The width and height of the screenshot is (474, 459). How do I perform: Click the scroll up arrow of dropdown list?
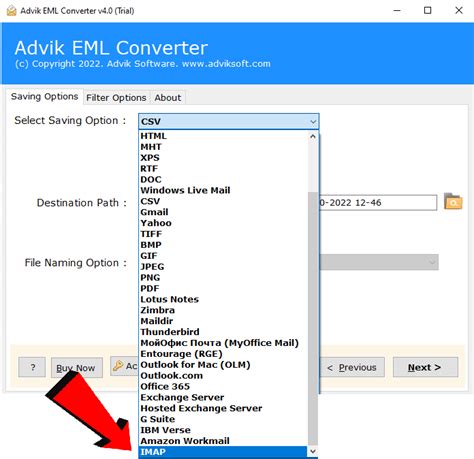click(x=313, y=136)
